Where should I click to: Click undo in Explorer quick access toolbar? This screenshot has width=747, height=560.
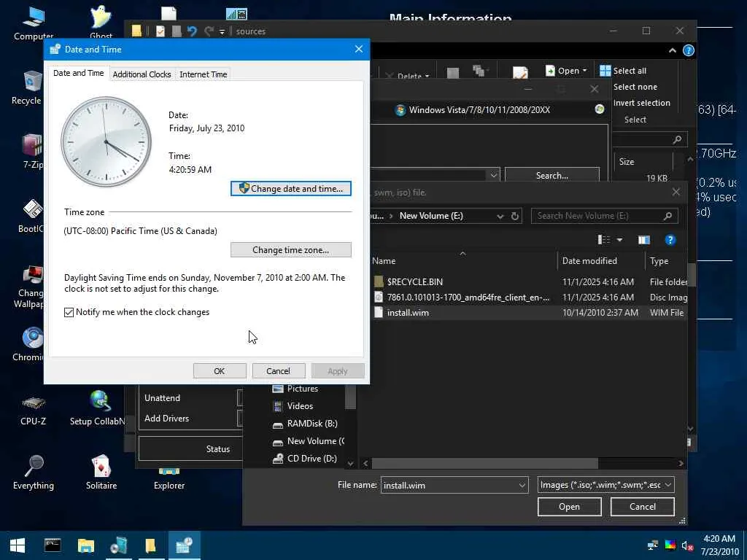tap(192, 31)
